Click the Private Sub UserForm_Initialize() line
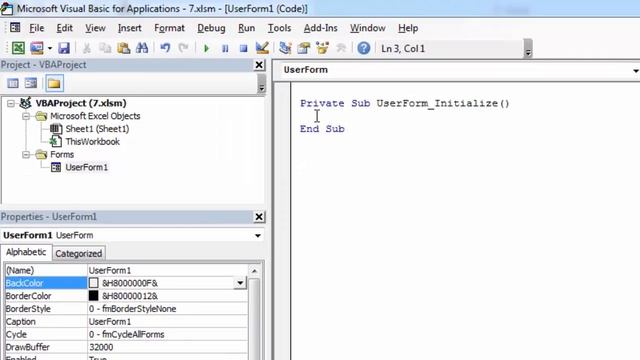Viewport: 640px width, 360px height. tap(404, 104)
